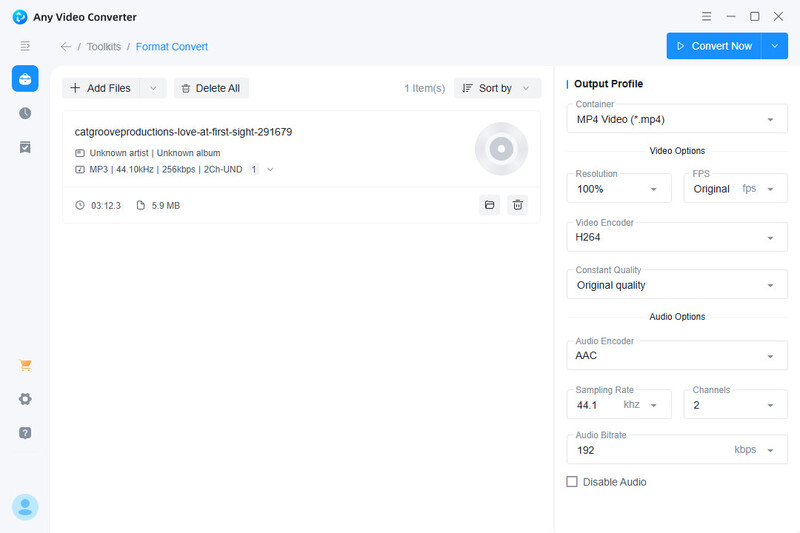The image size is (800, 533).
Task: Open the Sampling Rate 44.1 dropdown
Action: coord(619,404)
